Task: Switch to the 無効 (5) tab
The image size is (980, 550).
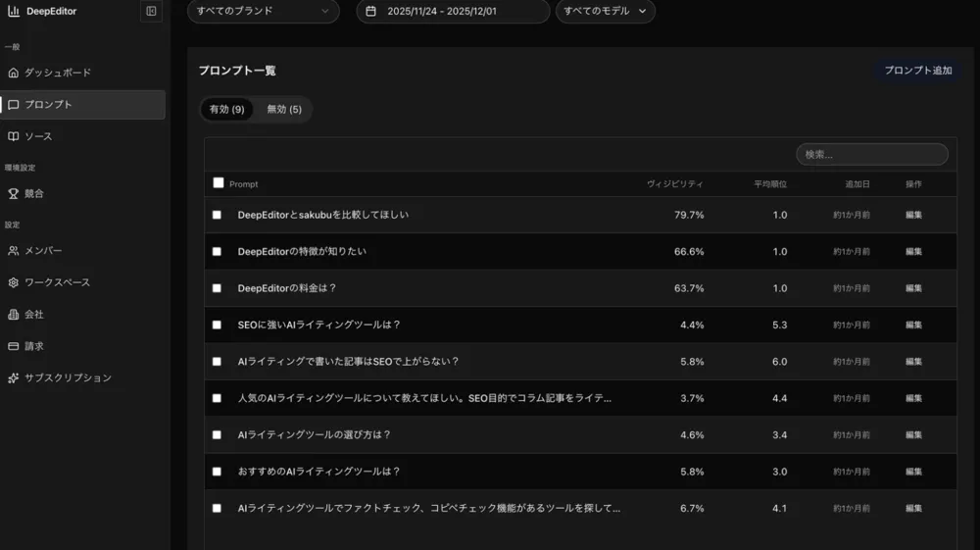Action: point(284,110)
